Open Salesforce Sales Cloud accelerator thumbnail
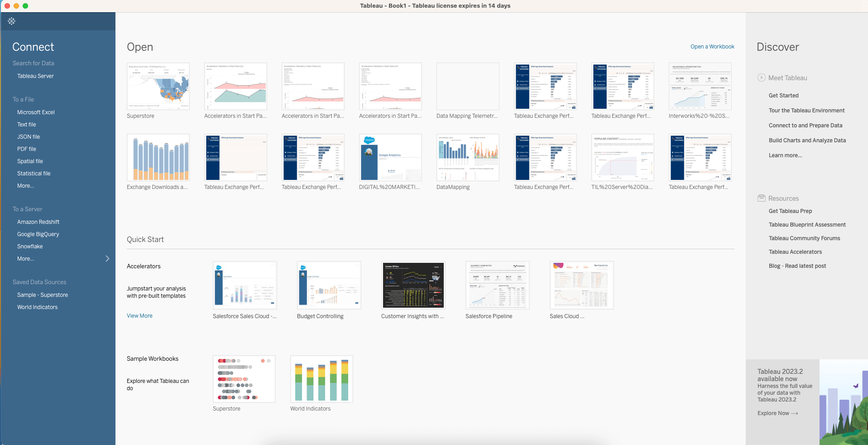This screenshot has width=868, height=445. (x=245, y=285)
